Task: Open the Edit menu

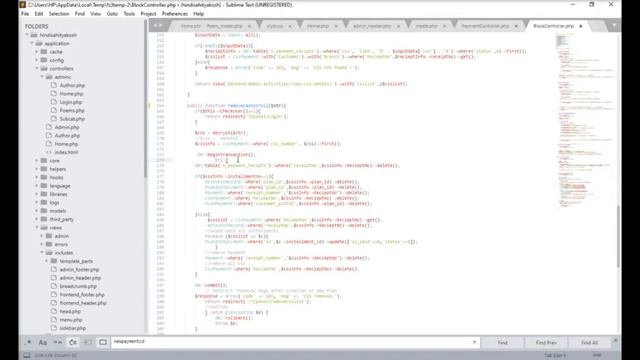Action: click(x=39, y=14)
